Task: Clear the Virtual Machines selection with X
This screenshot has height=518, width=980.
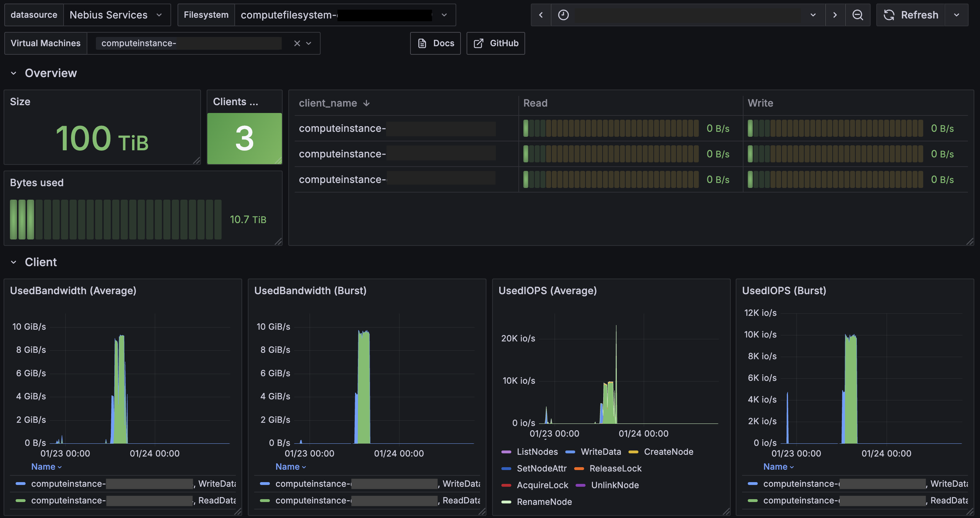Action: (297, 43)
